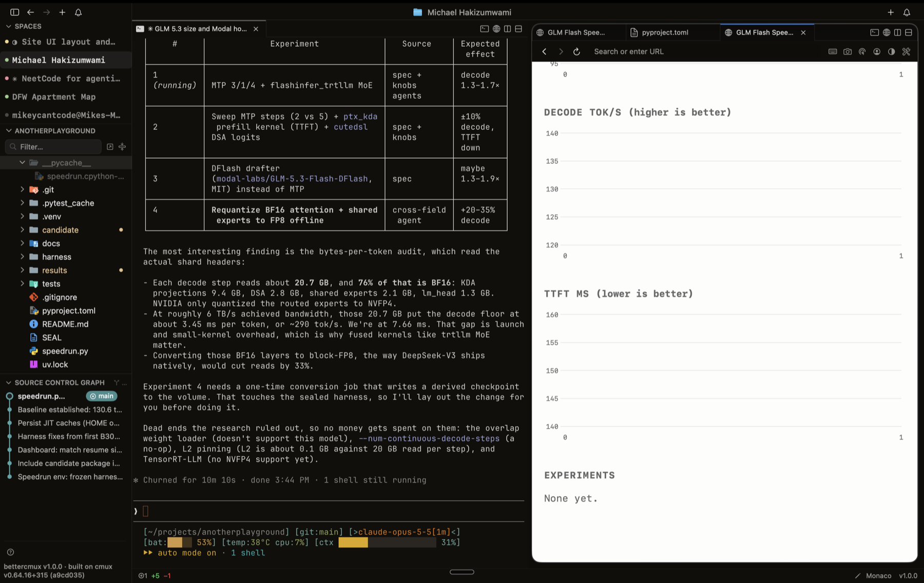
Task: Expand the candidate folder
Action: [x=22, y=230]
